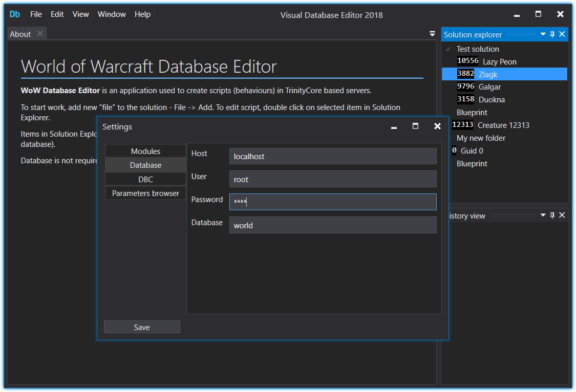Click the Solution explorer panel title
This screenshot has width=576, height=392.
coord(473,34)
